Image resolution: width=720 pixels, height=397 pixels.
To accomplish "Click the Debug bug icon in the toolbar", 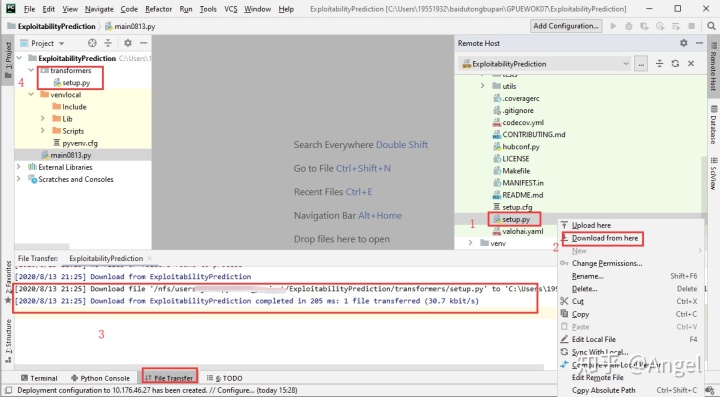I will click(629, 26).
